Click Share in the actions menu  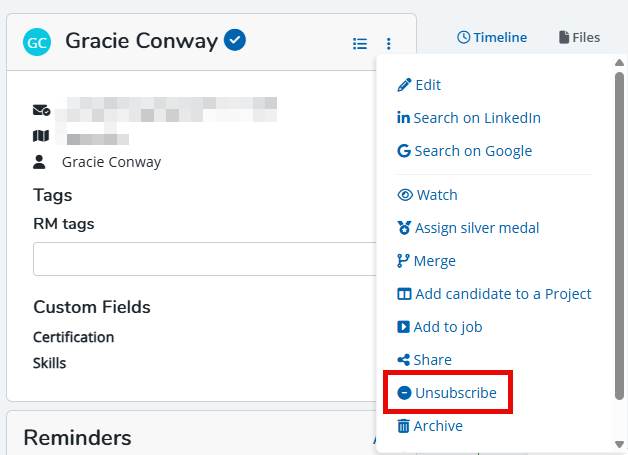tap(425, 360)
